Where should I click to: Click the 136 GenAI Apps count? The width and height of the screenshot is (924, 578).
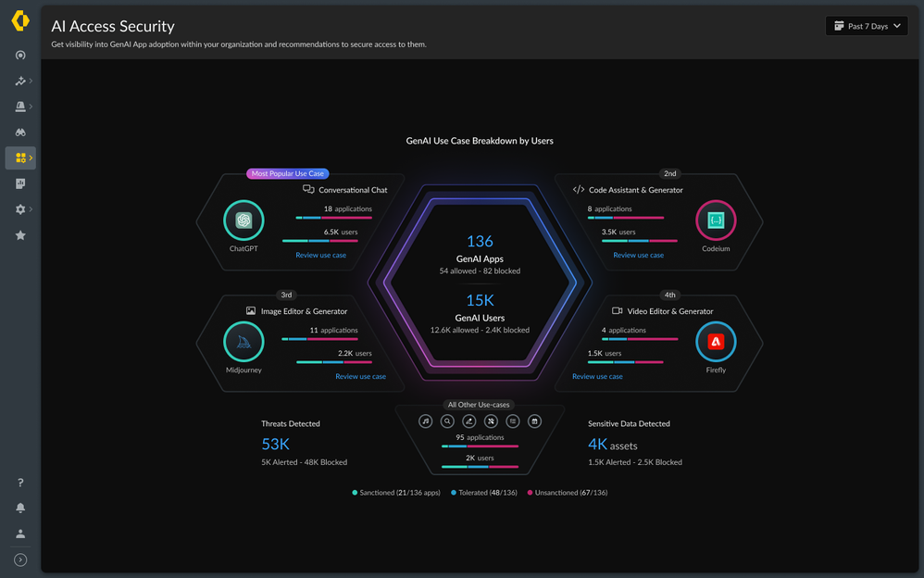tap(480, 242)
